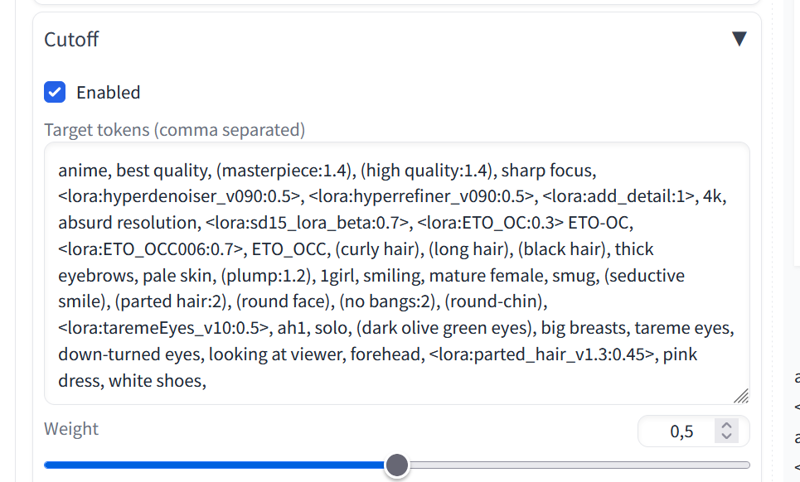Image resolution: width=800 pixels, height=482 pixels.
Task: Click the unfilled grey part of Weight slider
Action: (579, 465)
